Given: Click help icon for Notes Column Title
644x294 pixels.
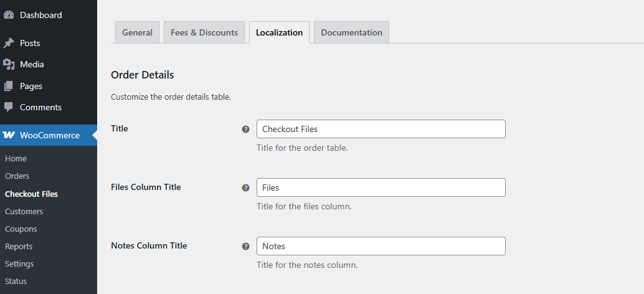Looking at the screenshot, I should (245, 247).
